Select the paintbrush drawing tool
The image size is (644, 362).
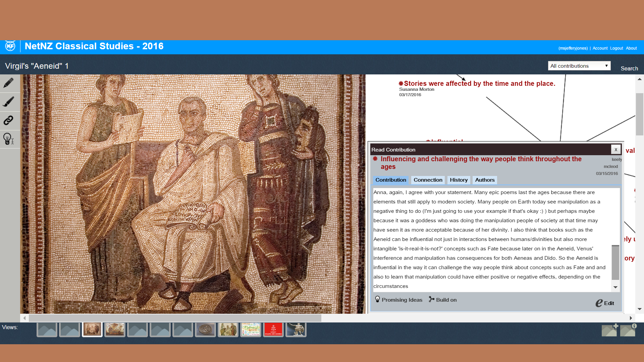click(8, 102)
